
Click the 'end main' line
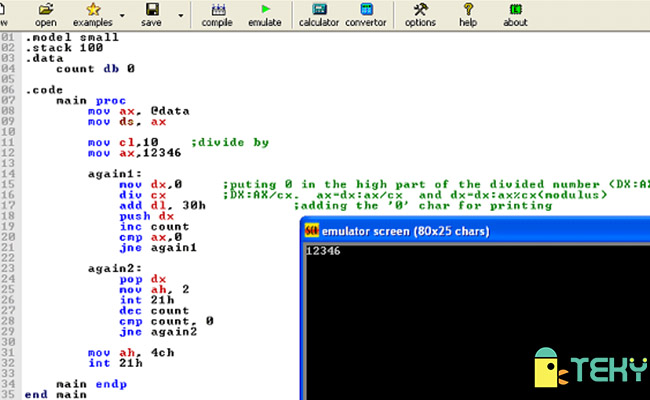[x=56, y=395]
